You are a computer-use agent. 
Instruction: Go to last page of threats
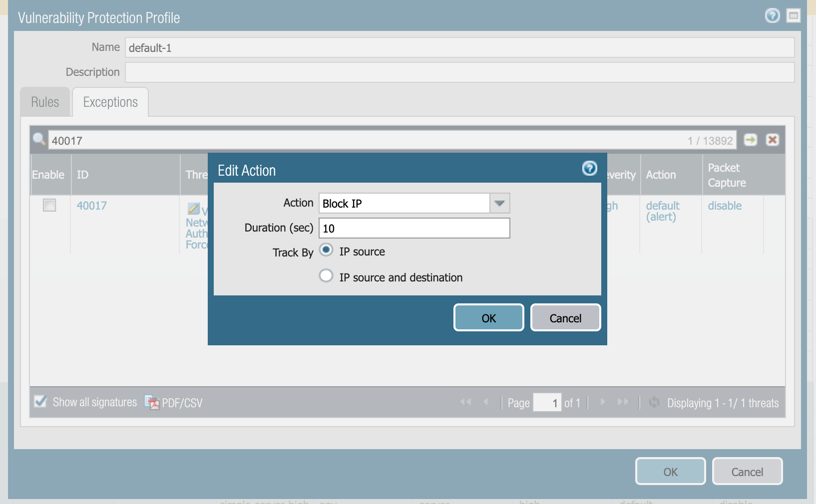(x=623, y=402)
